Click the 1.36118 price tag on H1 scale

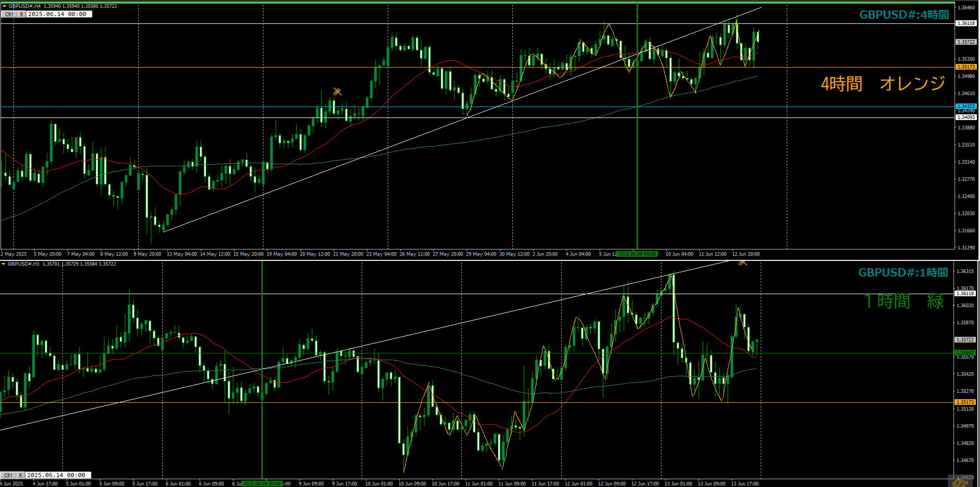coord(965,294)
